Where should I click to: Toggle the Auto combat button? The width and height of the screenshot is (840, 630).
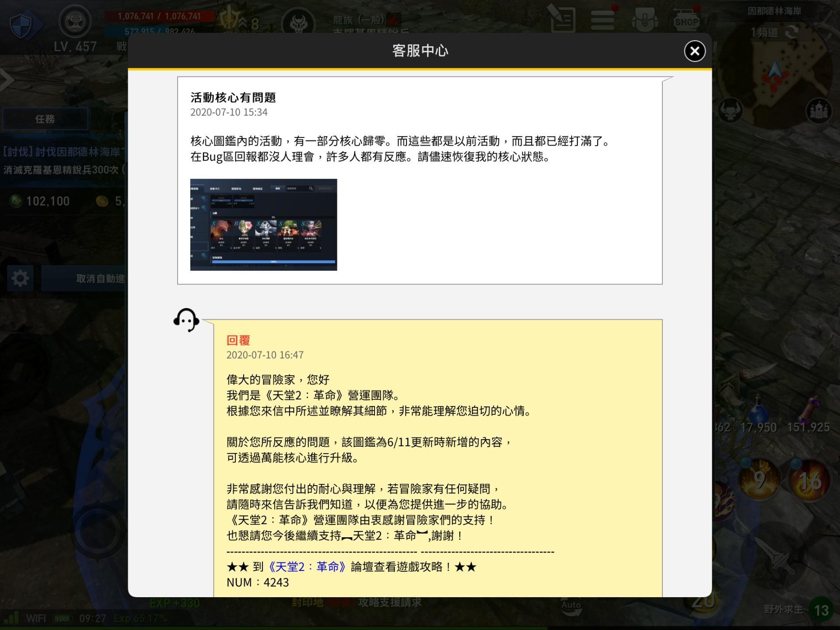(571, 606)
